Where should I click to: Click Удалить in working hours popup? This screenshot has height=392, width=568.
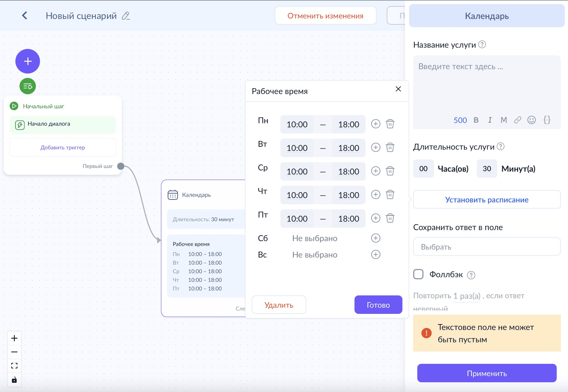tap(279, 305)
